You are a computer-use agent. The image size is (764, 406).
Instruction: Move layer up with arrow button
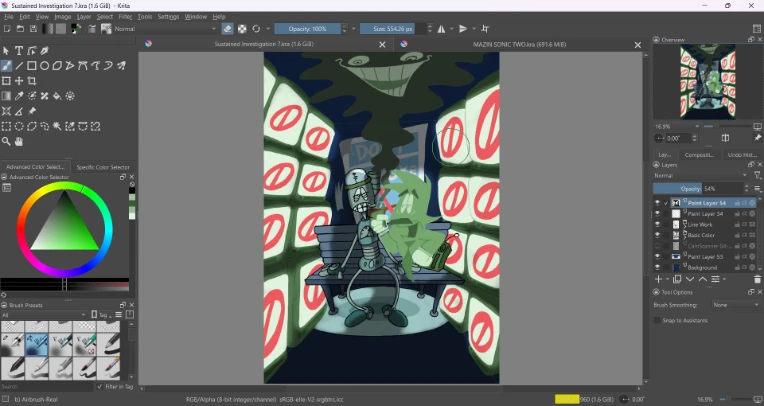coord(703,279)
